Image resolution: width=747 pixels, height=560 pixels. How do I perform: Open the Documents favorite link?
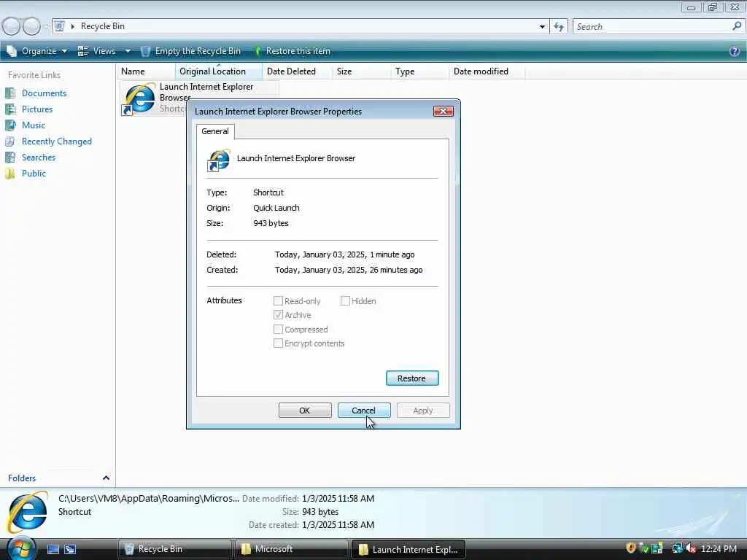click(44, 93)
